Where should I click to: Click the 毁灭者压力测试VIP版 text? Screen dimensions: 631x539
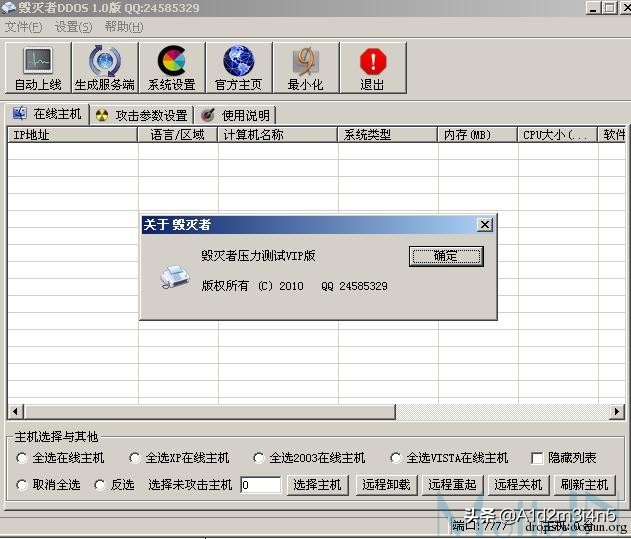(258, 256)
